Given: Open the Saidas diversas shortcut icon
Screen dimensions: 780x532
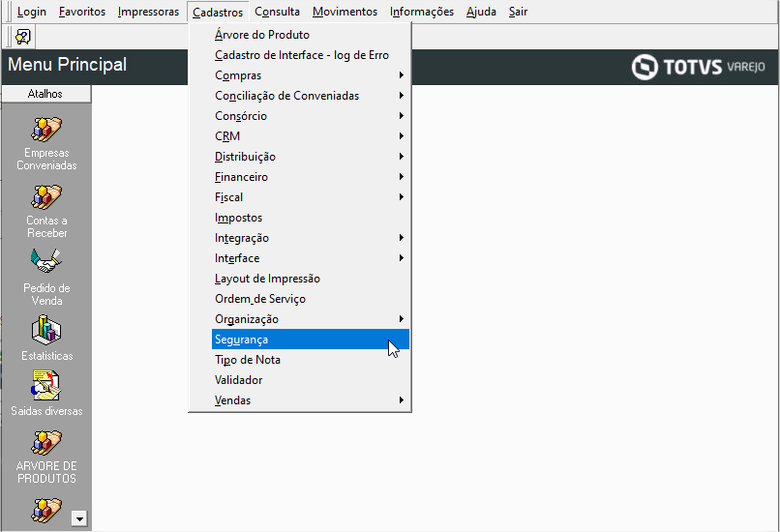Looking at the screenshot, I should click(x=46, y=385).
